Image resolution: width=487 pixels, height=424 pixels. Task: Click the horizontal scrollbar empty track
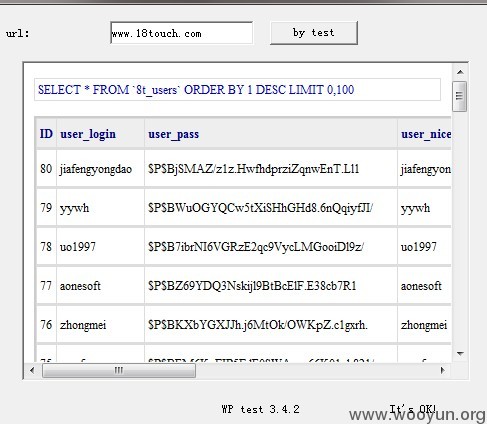pyautogui.click(x=315, y=370)
